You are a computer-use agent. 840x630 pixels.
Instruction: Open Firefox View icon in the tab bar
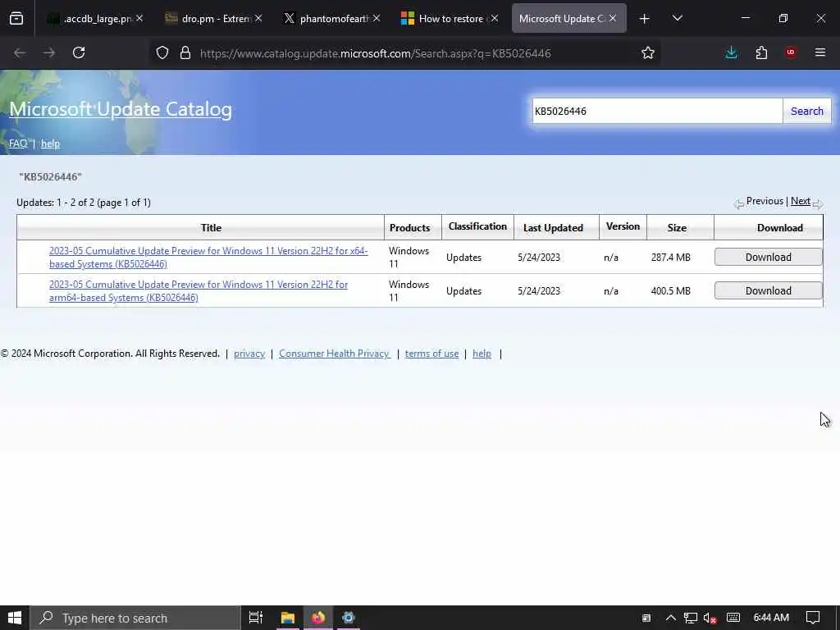16,19
